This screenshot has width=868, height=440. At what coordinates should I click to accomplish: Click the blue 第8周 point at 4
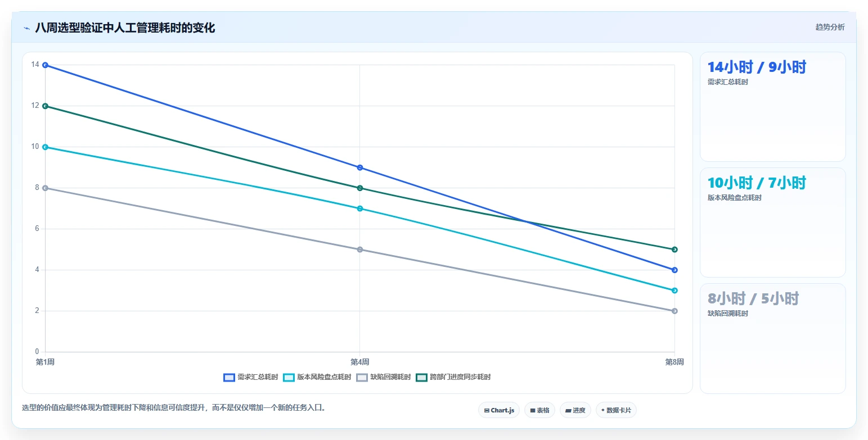coord(674,270)
